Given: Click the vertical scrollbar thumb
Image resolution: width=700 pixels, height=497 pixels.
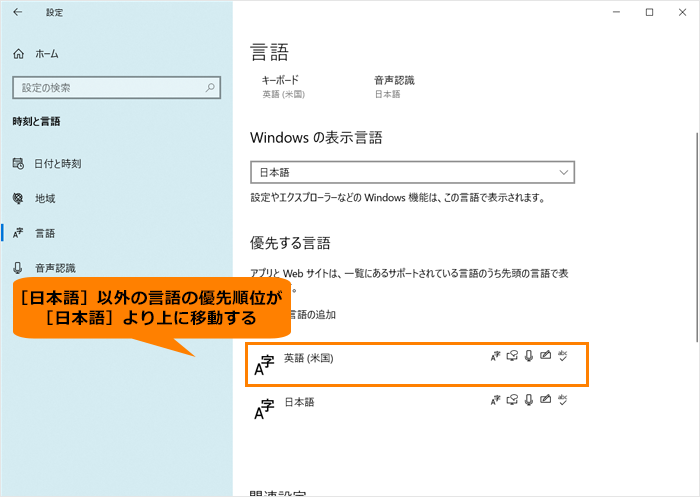Looking at the screenshot, I should click(697, 238).
